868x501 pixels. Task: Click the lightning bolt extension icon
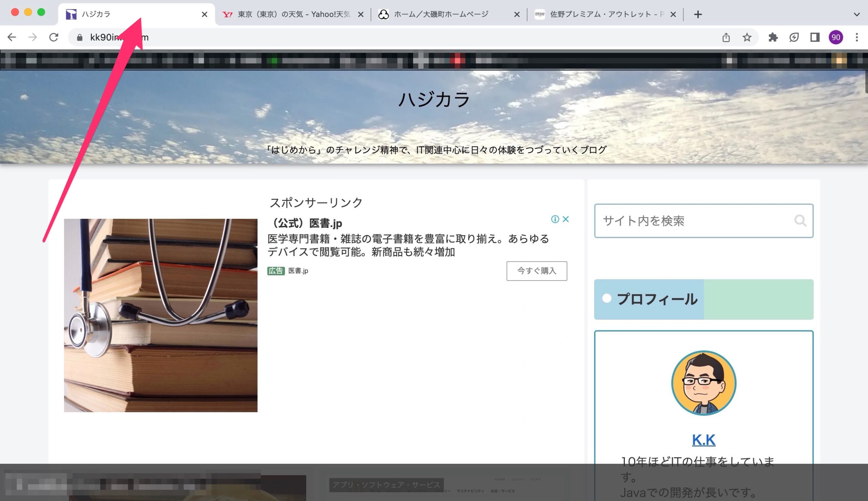pyautogui.click(x=794, y=37)
